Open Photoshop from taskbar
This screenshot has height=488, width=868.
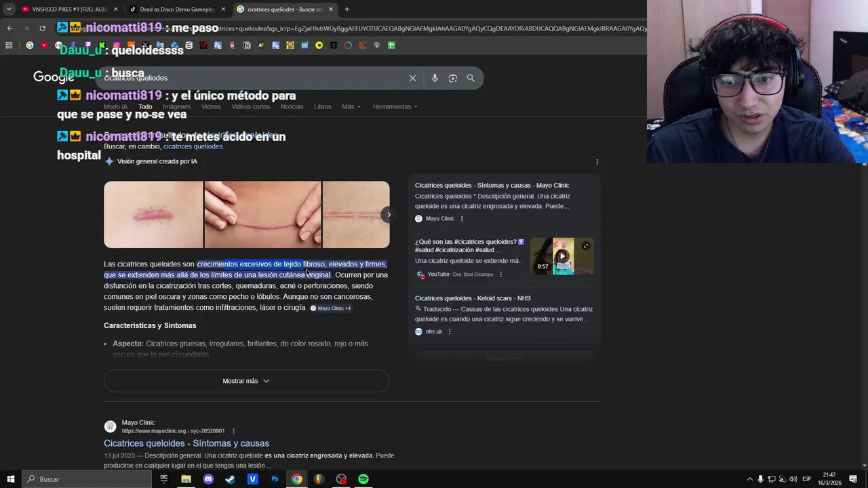(x=275, y=479)
